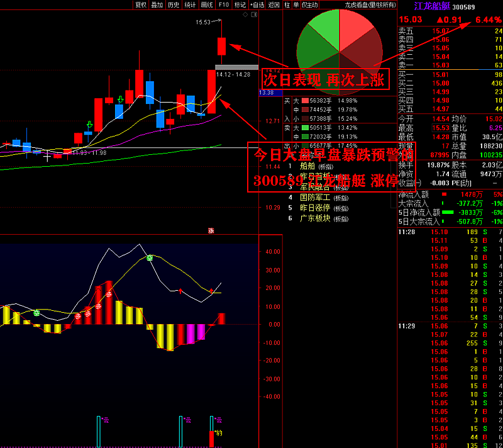Open the 历史 menu item
Viewport: 503px width, 448px height.
point(173,4)
